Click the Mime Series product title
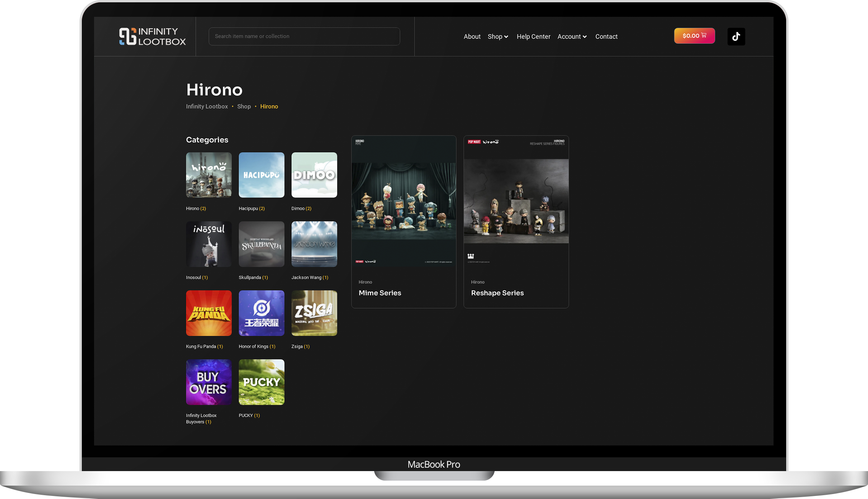This screenshot has width=868, height=499. coord(380,293)
